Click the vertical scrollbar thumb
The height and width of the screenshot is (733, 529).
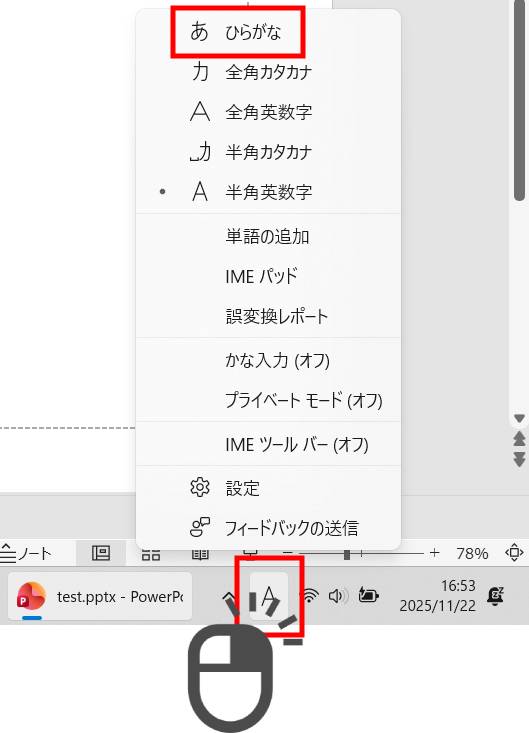click(519, 101)
